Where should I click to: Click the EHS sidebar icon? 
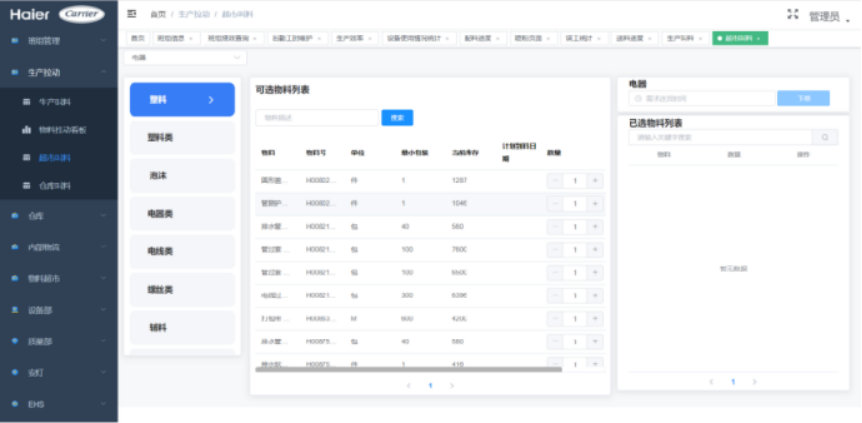(15, 404)
